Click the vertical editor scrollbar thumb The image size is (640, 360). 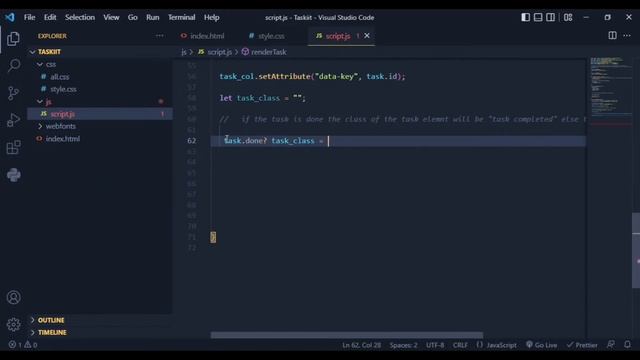(x=636, y=250)
